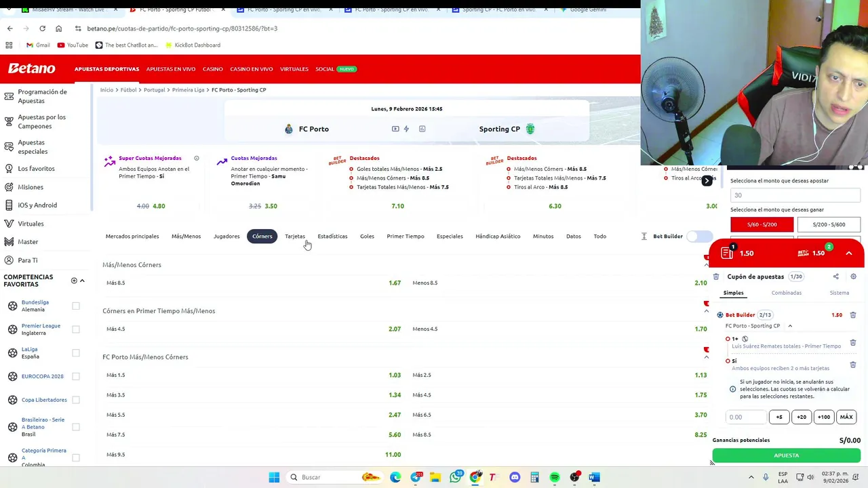Delete the Ambos equipos reciben tarjetas selection
Viewport: 868px width, 488px height.
coord(853,365)
